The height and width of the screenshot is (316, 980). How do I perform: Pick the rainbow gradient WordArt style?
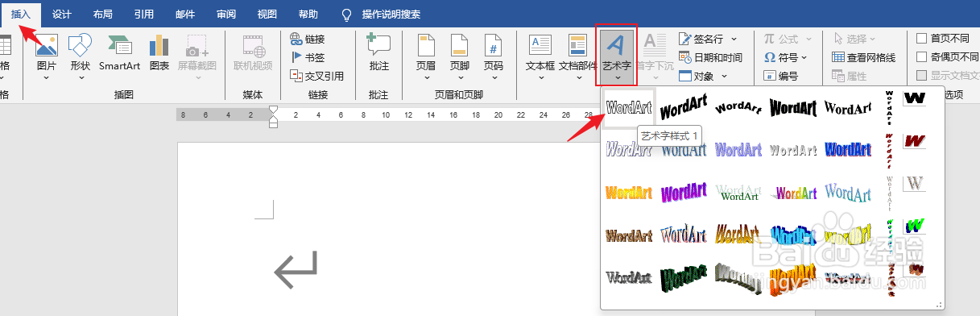click(793, 193)
